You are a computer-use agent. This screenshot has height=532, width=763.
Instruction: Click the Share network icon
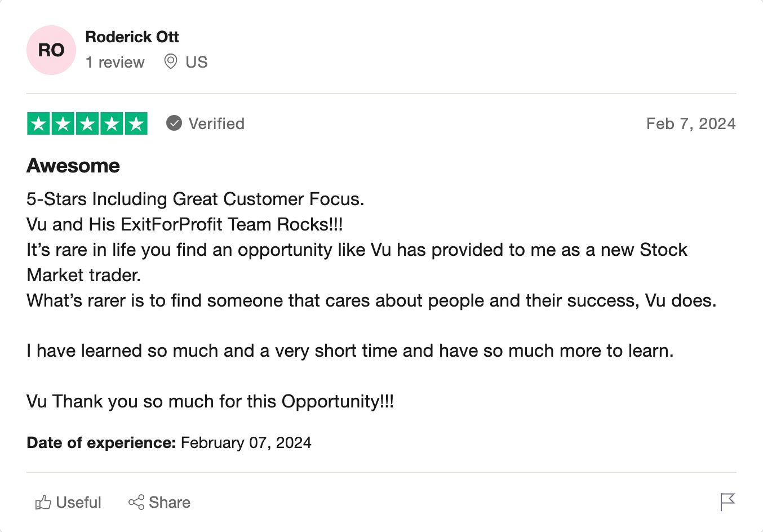[136, 502]
